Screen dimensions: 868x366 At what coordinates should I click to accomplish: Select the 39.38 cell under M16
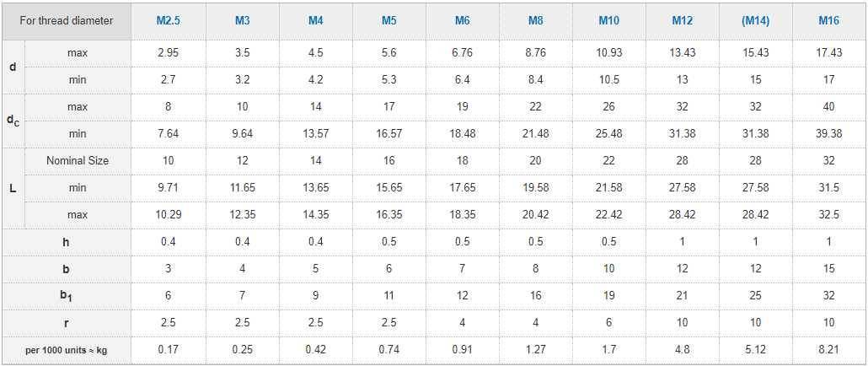coord(828,134)
